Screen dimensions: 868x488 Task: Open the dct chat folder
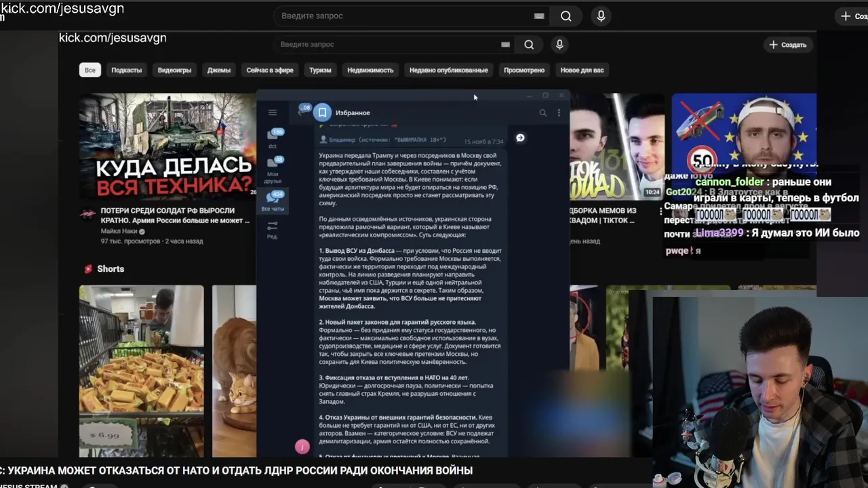pos(273,138)
